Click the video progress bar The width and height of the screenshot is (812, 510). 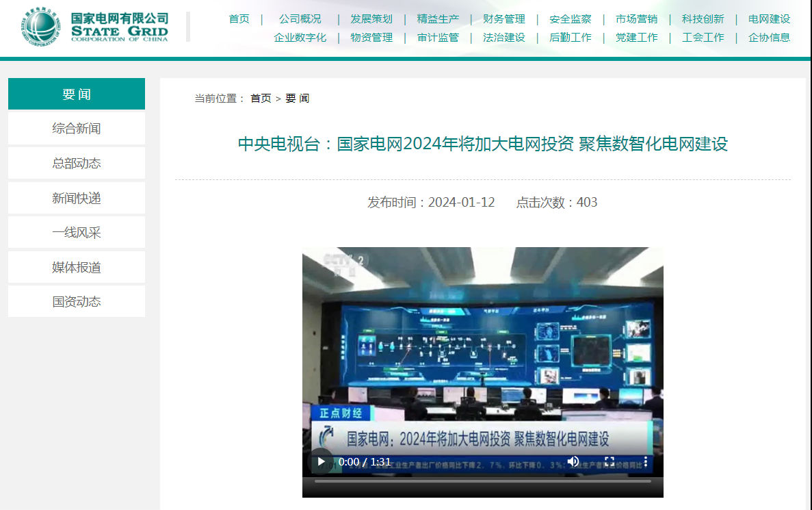click(483, 481)
